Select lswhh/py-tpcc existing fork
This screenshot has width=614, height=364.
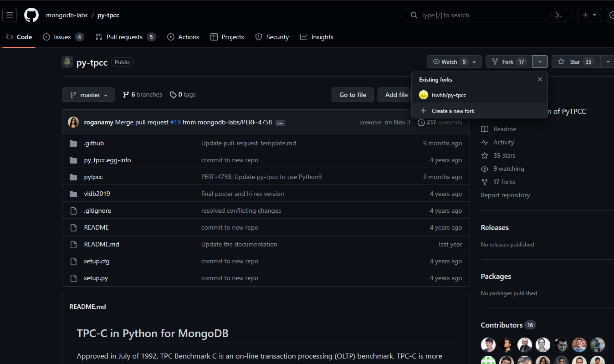point(479,95)
